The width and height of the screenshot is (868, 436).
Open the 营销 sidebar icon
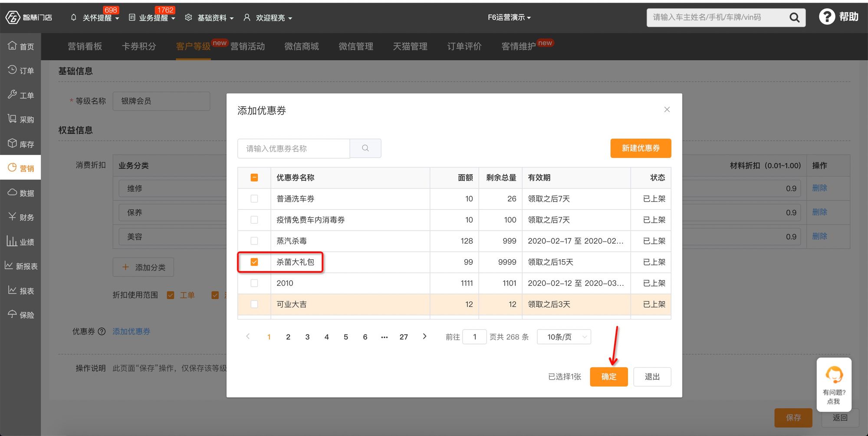(x=12, y=168)
